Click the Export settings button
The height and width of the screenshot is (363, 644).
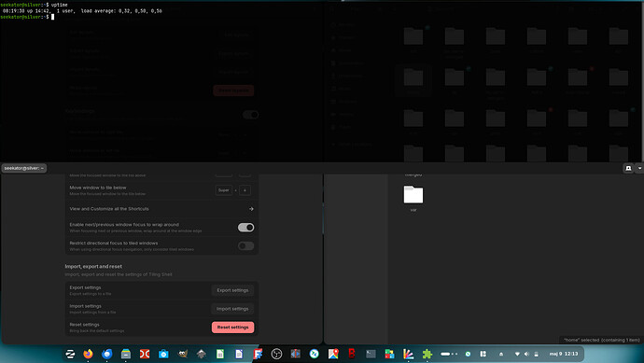tap(232, 290)
